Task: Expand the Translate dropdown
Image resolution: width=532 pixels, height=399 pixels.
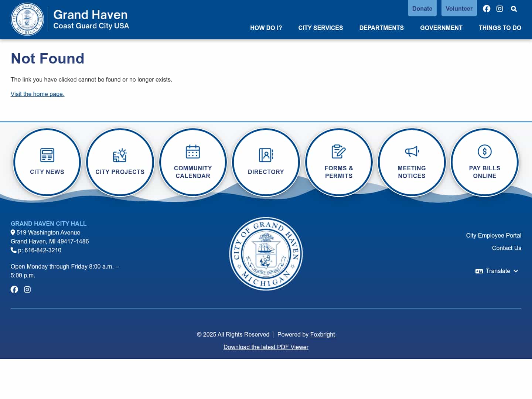Action: coord(497,271)
